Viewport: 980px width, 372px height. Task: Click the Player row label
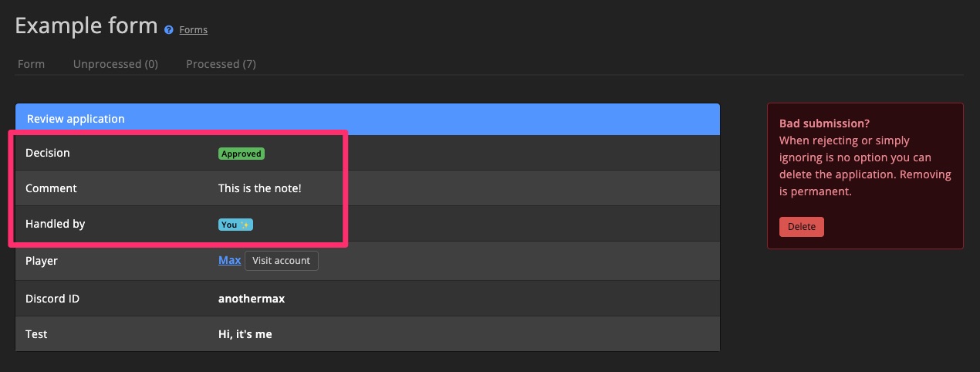pyautogui.click(x=42, y=261)
